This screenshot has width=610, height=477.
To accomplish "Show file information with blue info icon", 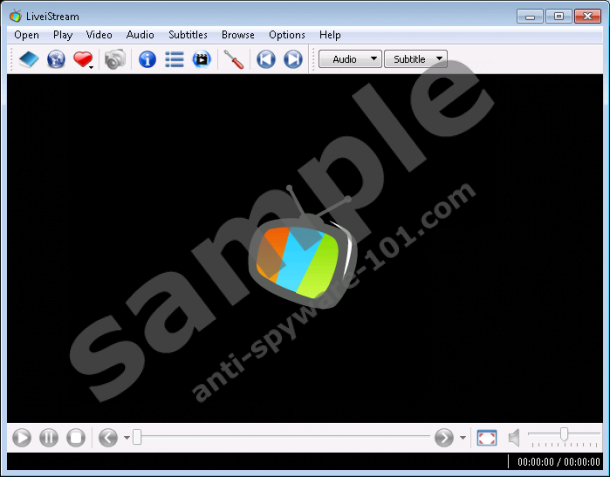I will tap(147, 60).
